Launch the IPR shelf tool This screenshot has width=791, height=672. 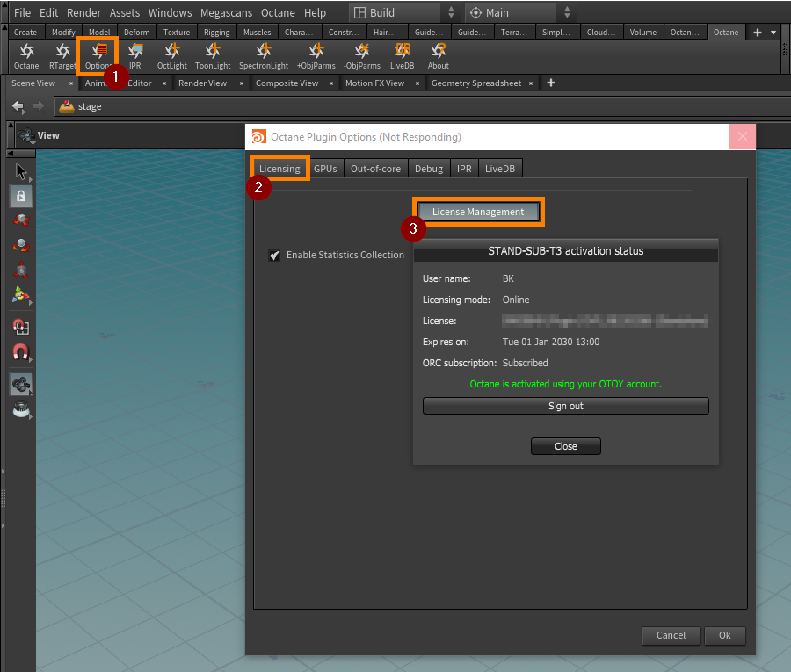point(134,55)
